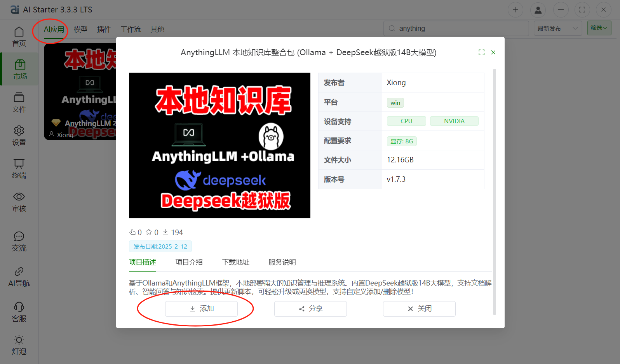Click the 添加 add button
Viewport: 620px width, 364px height.
[201, 309]
